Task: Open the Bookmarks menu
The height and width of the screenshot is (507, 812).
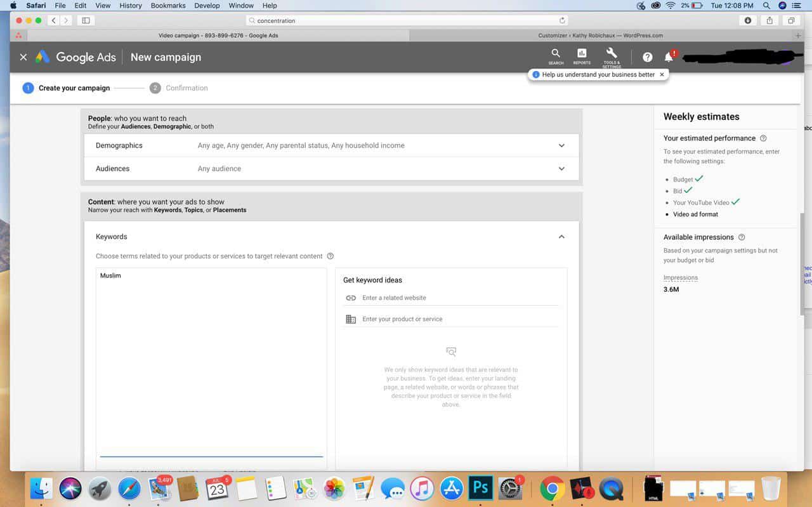Action: click(x=168, y=5)
